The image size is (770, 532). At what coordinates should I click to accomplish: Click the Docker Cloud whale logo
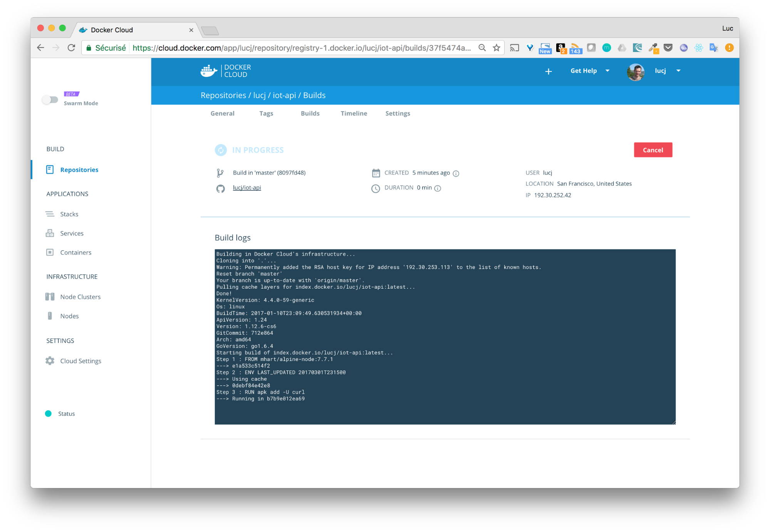click(208, 71)
